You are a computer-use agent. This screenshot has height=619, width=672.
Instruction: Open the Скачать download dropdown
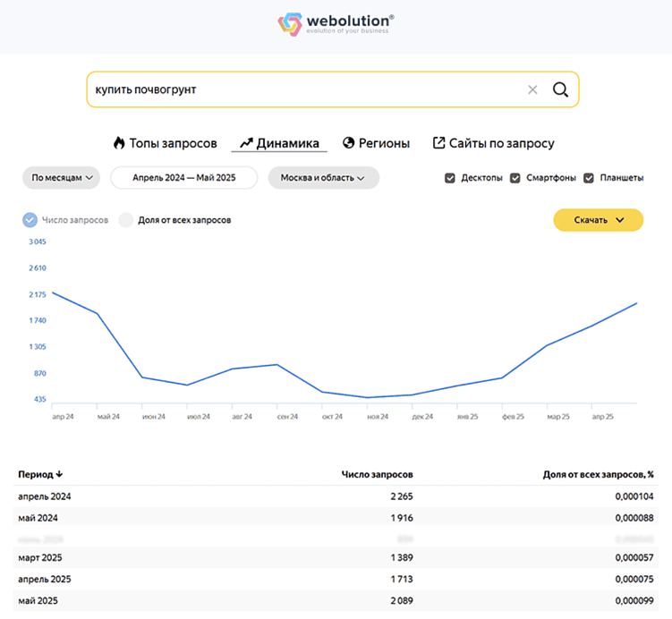coord(598,220)
